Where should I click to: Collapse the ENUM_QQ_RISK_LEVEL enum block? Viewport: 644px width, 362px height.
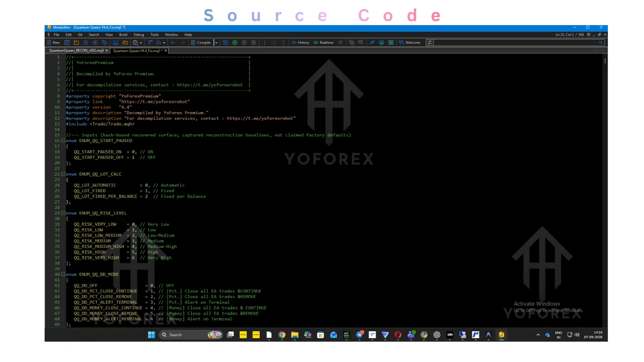coord(63,213)
